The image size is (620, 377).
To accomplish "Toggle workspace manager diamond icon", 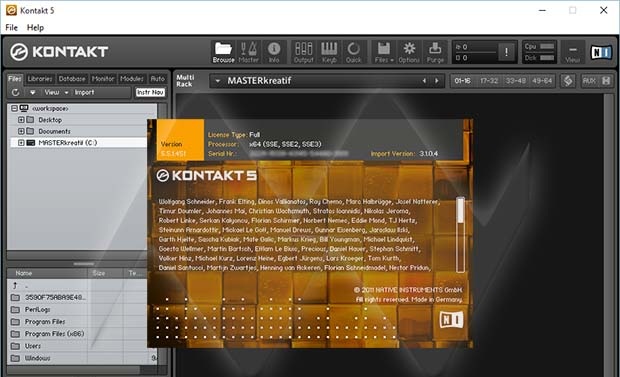I will 568,81.
